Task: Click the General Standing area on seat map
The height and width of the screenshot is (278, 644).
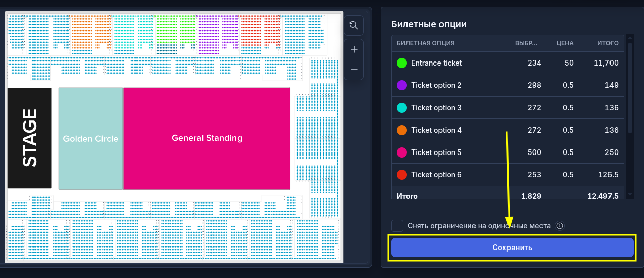Action: pyautogui.click(x=207, y=138)
